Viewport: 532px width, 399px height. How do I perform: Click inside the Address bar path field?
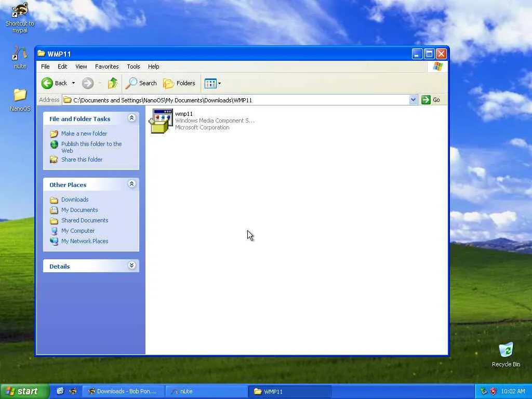coord(236,100)
